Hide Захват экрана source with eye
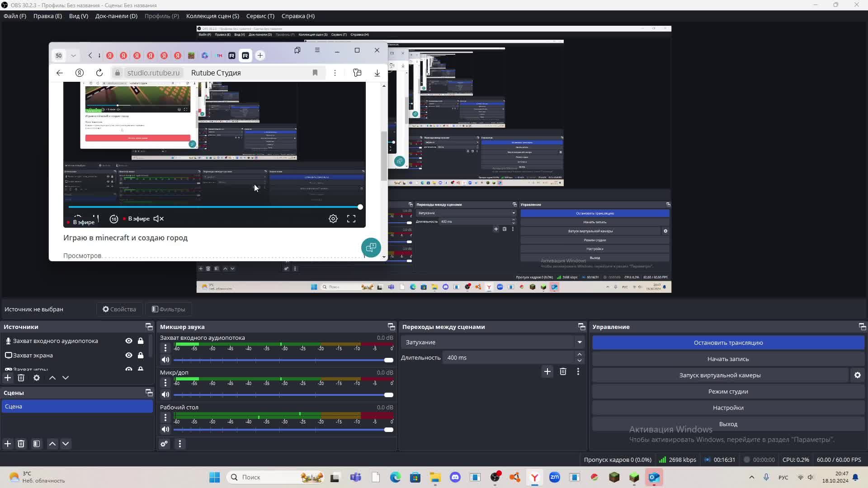Screen dimensions: 868x488 tap(129, 355)
